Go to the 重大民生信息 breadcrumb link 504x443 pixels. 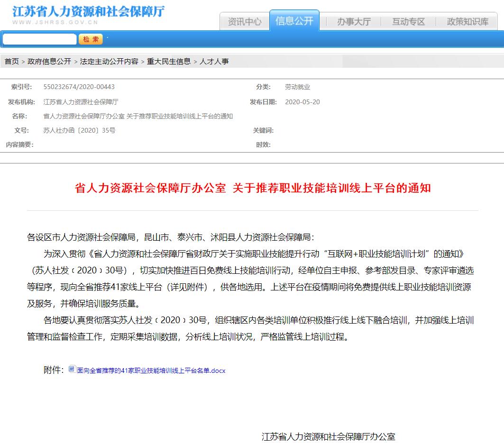[169, 62]
